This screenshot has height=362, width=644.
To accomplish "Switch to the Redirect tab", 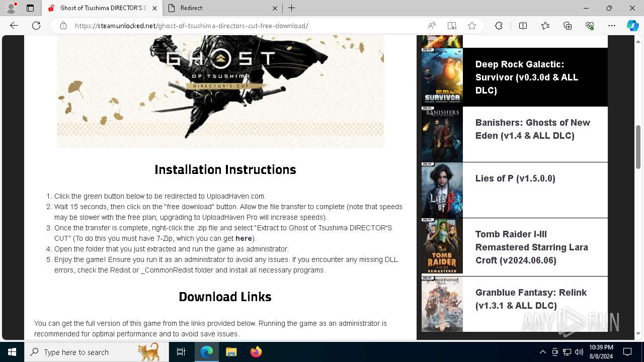I will pyautogui.click(x=223, y=8).
